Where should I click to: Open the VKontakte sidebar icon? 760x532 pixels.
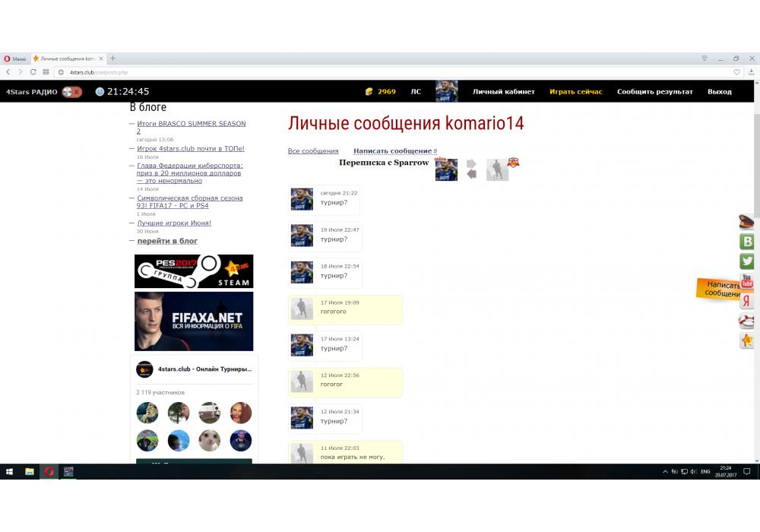747,241
